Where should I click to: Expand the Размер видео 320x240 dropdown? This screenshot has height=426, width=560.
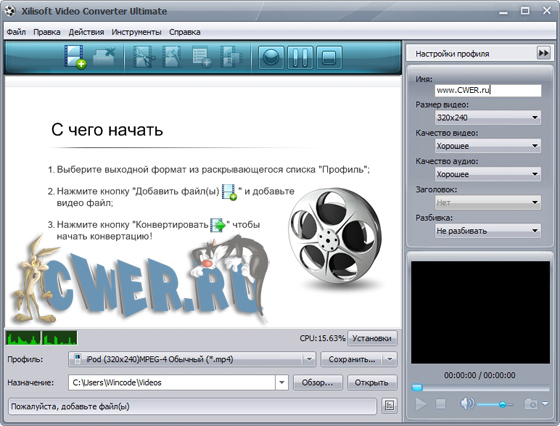(488, 117)
